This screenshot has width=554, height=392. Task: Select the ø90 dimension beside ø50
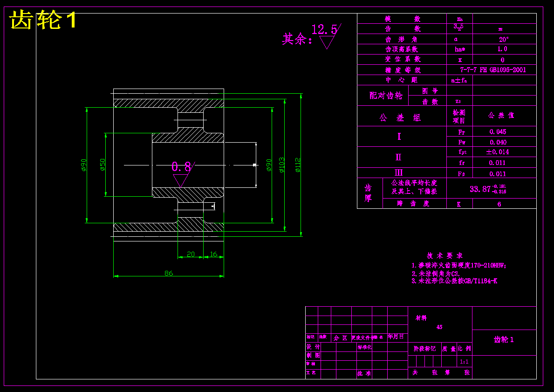click(83, 165)
